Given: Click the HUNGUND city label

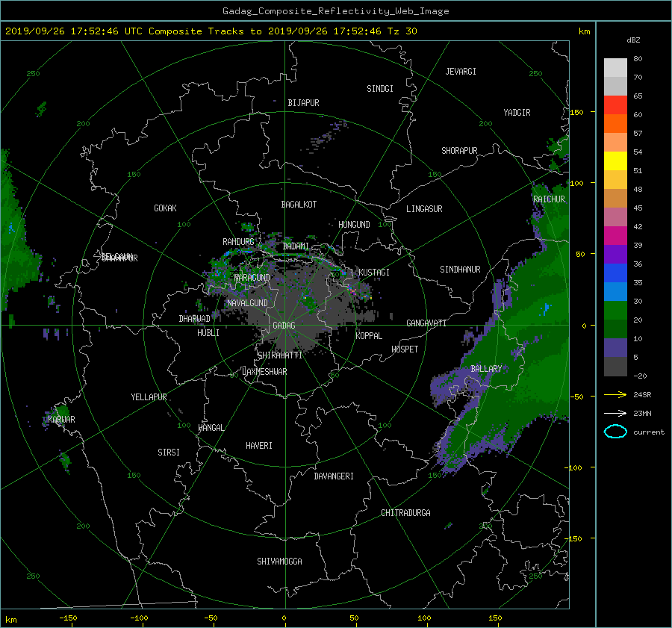Looking at the screenshot, I should [x=354, y=225].
